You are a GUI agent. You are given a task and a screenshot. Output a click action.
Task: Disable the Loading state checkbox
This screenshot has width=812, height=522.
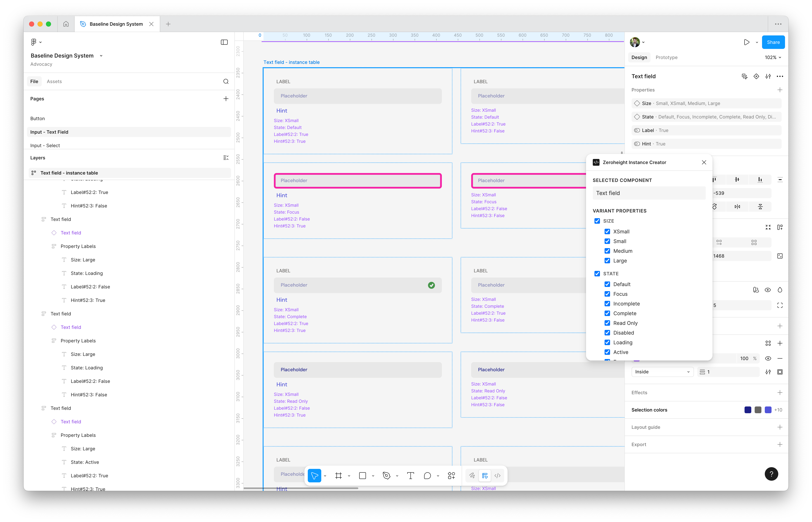click(x=607, y=342)
